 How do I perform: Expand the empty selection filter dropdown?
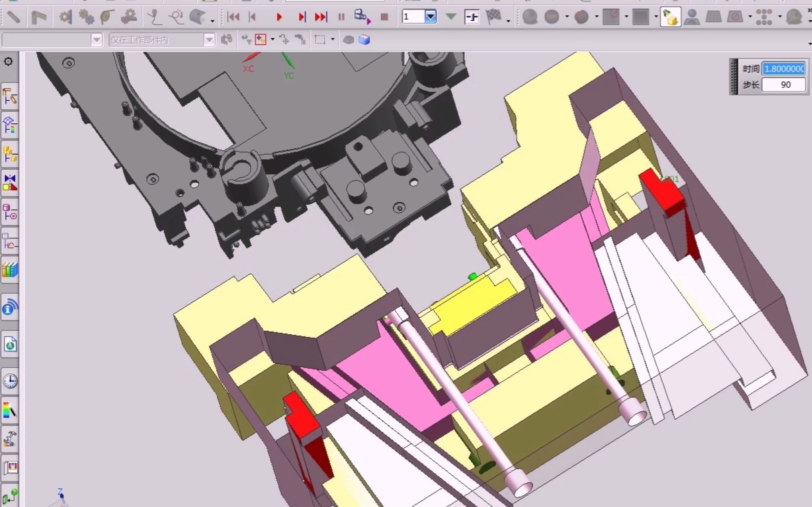point(97,40)
